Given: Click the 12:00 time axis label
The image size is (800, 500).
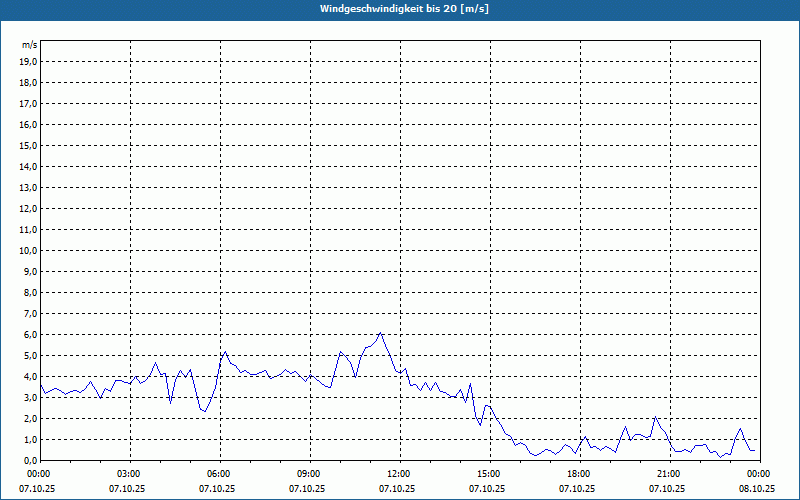Looking at the screenshot, I should pos(399,473).
